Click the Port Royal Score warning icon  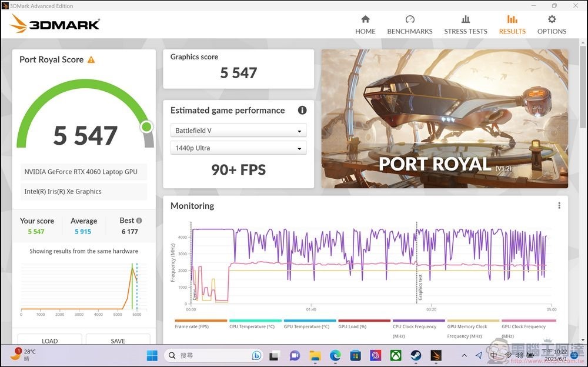coord(91,59)
